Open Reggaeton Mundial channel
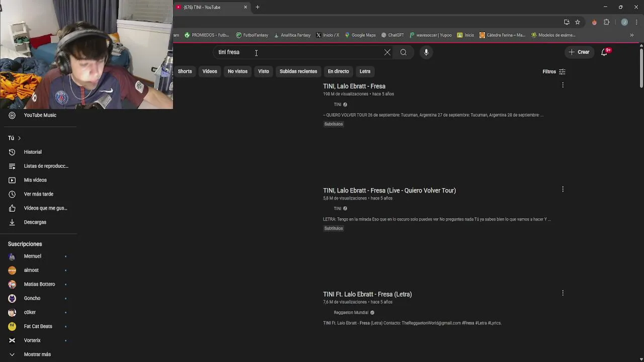This screenshot has height=362, width=644. [x=351, y=313]
